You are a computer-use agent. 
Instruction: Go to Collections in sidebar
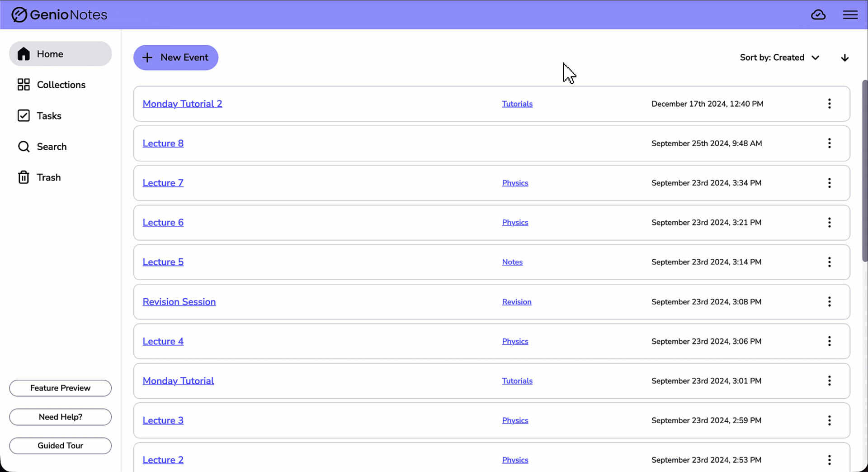click(60, 85)
